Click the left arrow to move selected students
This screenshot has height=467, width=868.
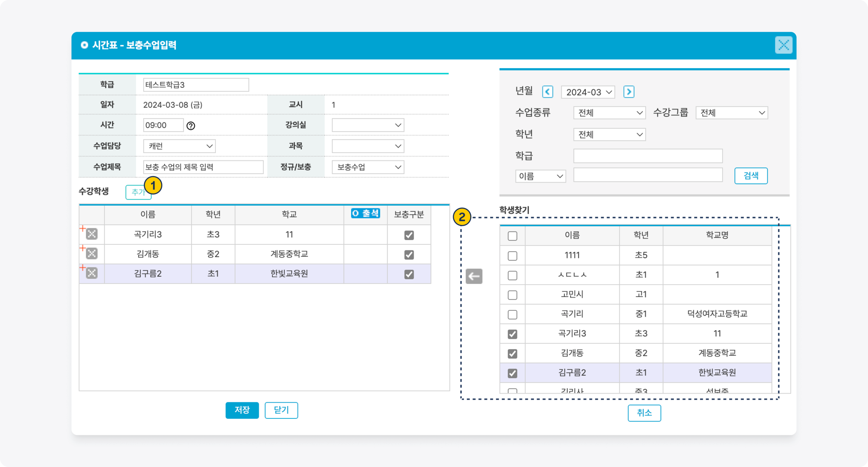(474, 276)
